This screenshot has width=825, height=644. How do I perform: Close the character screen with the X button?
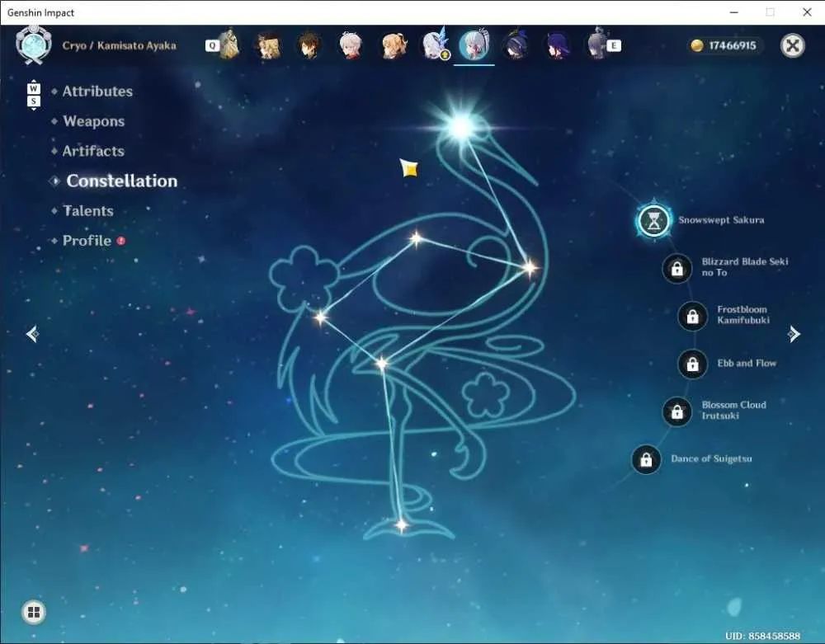pos(792,45)
